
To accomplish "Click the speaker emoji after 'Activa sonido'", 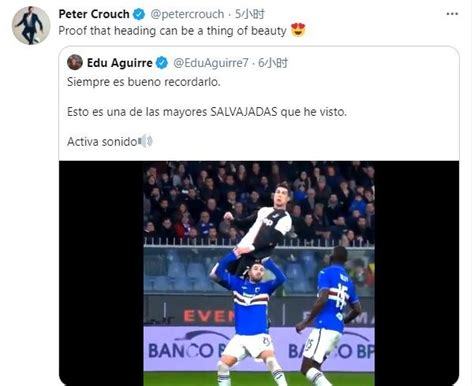I will (145, 141).
